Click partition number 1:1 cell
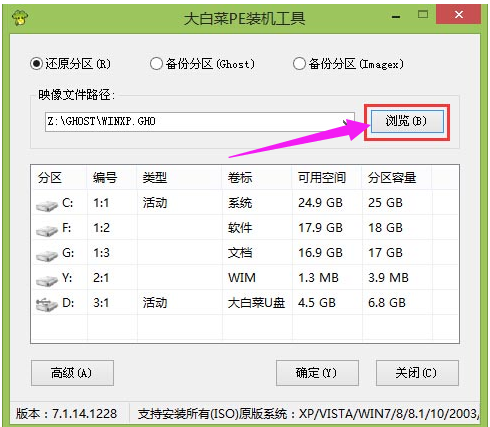This screenshot has height=427, width=490. tap(101, 203)
